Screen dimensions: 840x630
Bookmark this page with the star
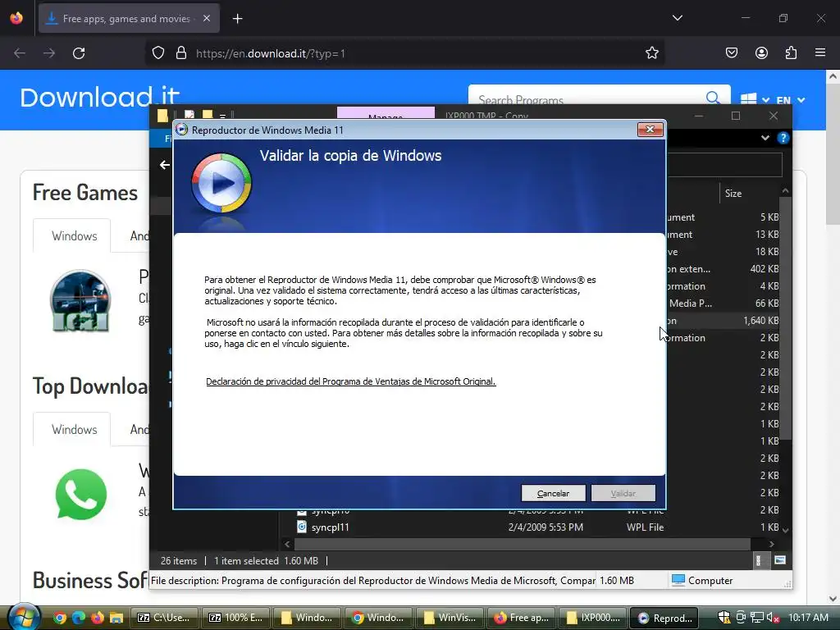[x=651, y=53]
